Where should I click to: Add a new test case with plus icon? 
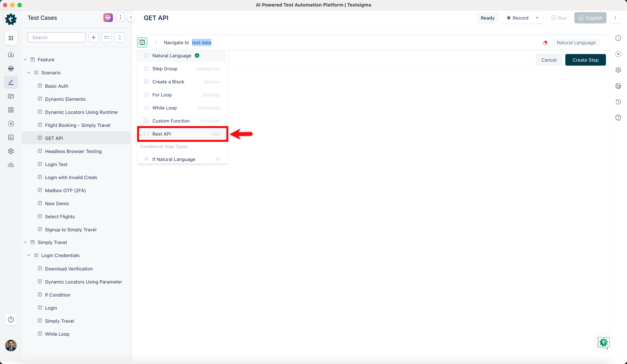(94, 37)
